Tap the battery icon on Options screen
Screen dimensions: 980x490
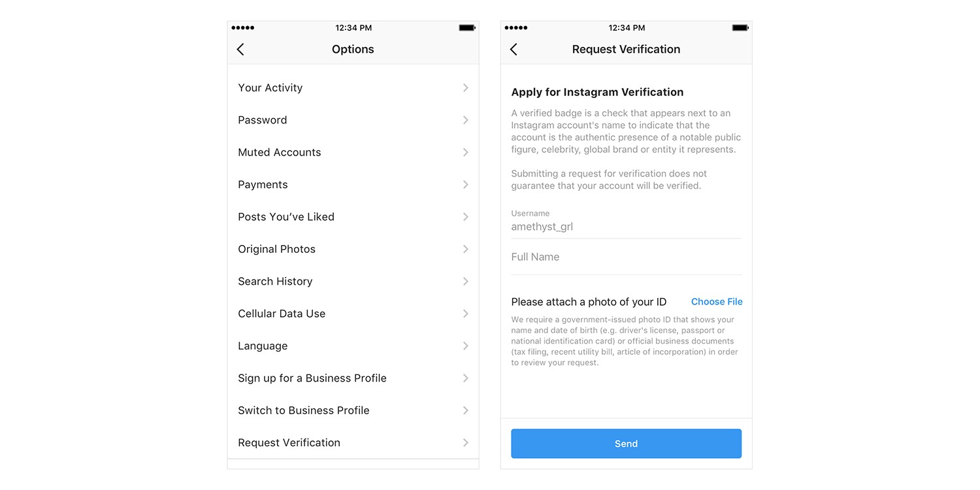467,28
